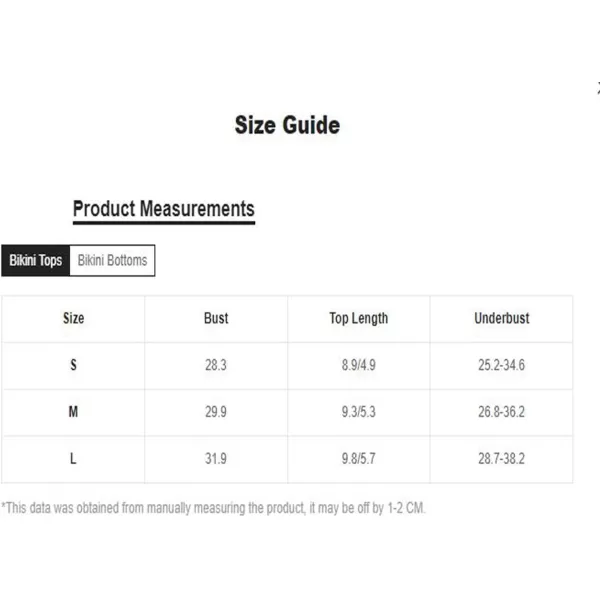Screen dimensions: 600x600
Task: Click the Size column header
Action: pos(73,318)
